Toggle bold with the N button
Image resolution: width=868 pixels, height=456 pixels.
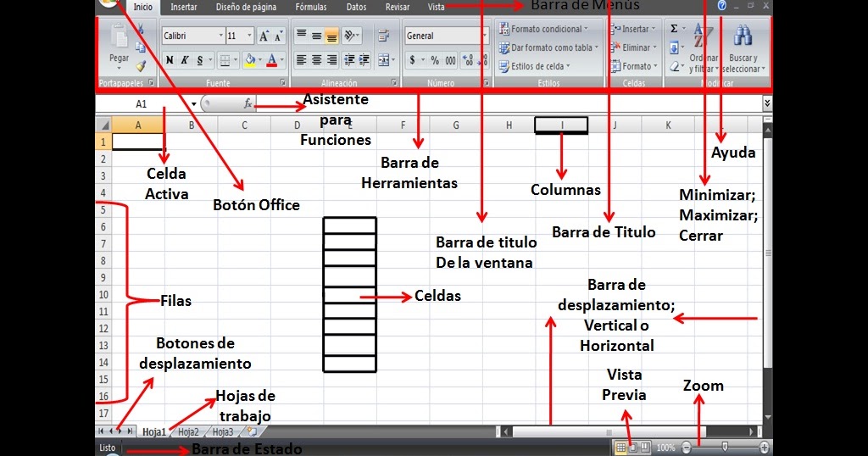(170, 60)
